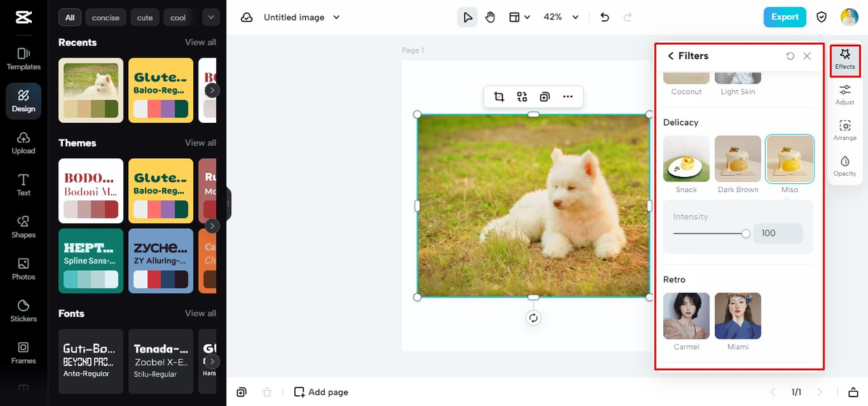Open the Opacity tab

845,166
